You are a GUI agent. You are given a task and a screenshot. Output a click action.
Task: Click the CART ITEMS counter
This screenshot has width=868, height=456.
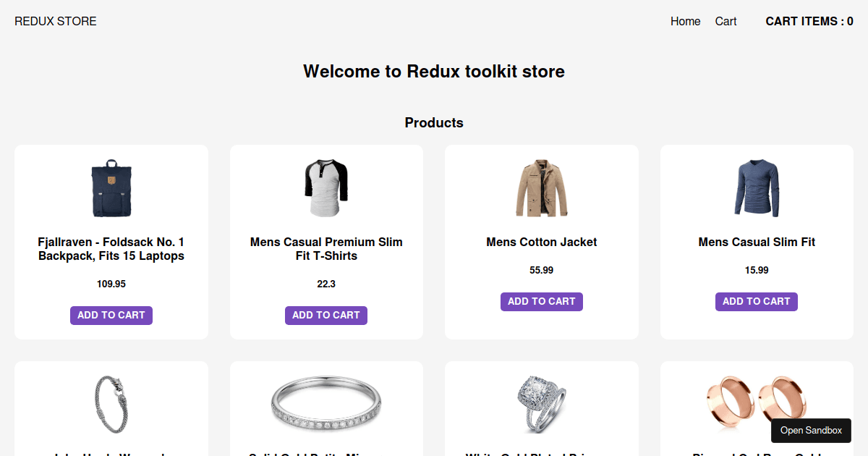(809, 21)
